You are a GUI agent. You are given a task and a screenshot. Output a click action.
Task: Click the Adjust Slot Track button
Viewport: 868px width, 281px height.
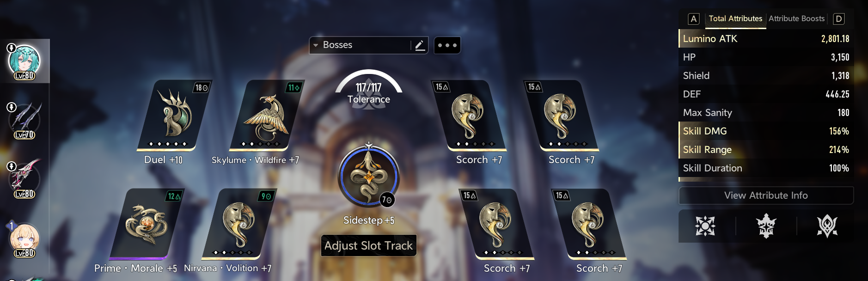point(368,245)
